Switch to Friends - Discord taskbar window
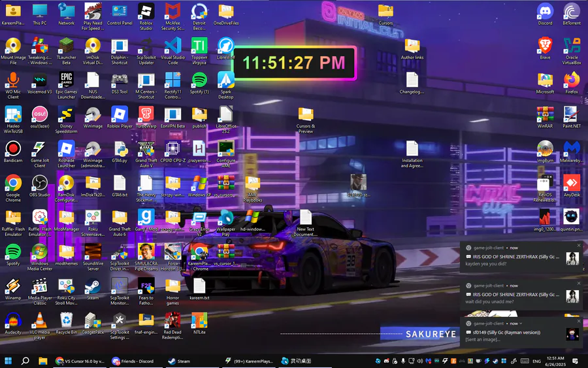The height and width of the screenshot is (368, 588). [135, 361]
